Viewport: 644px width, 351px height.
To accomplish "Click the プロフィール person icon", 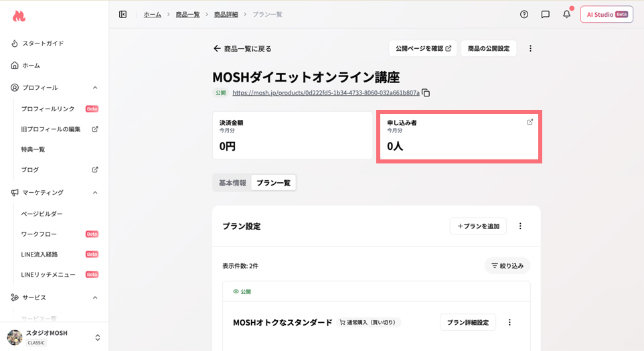I will (15, 88).
